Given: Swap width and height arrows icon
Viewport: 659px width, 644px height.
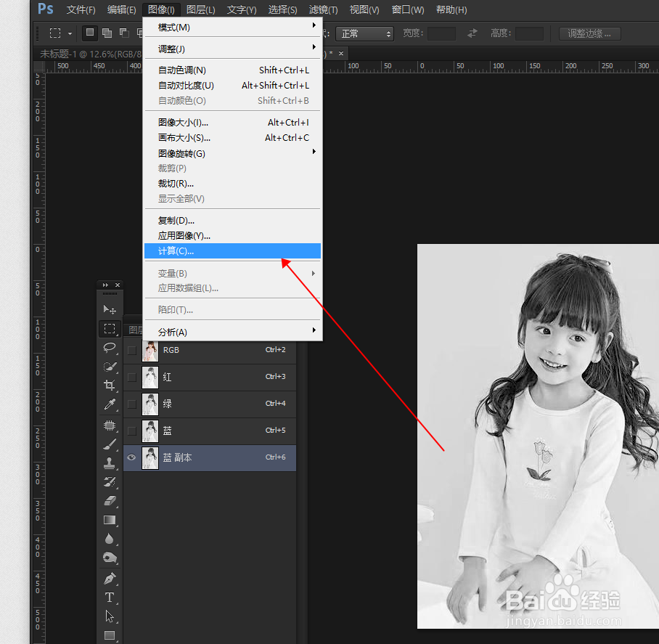Looking at the screenshot, I should pyautogui.click(x=472, y=33).
